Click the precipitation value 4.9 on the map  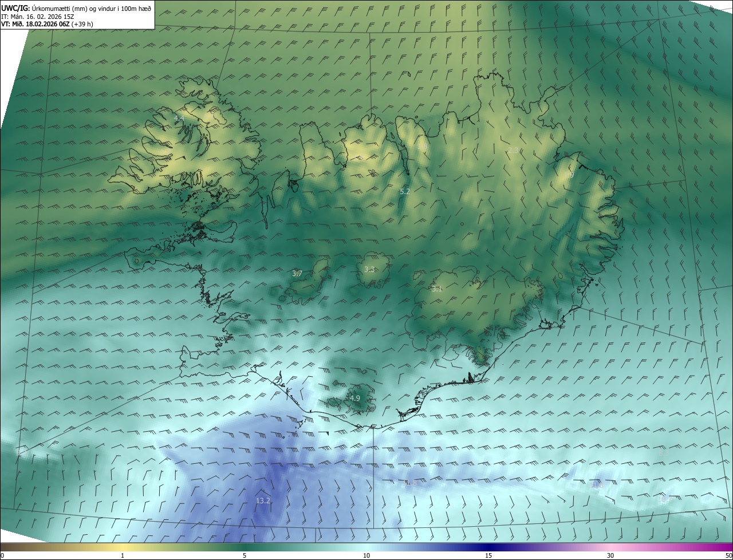[354, 398]
